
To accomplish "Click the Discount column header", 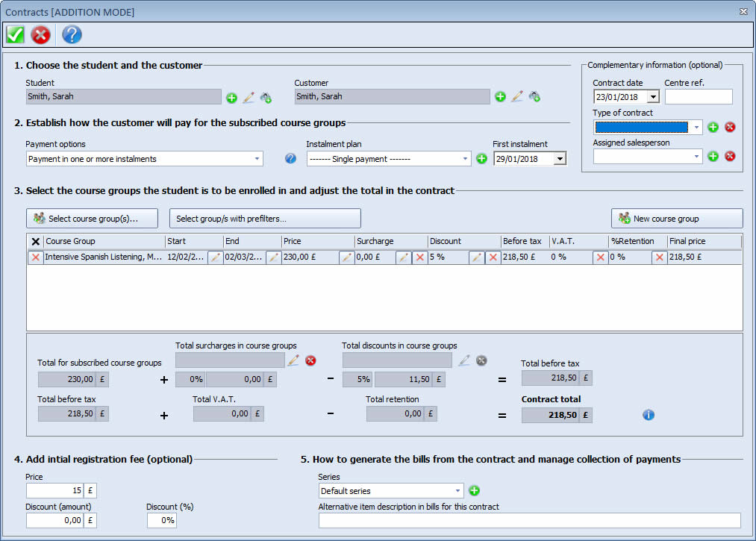I will click(464, 241).
